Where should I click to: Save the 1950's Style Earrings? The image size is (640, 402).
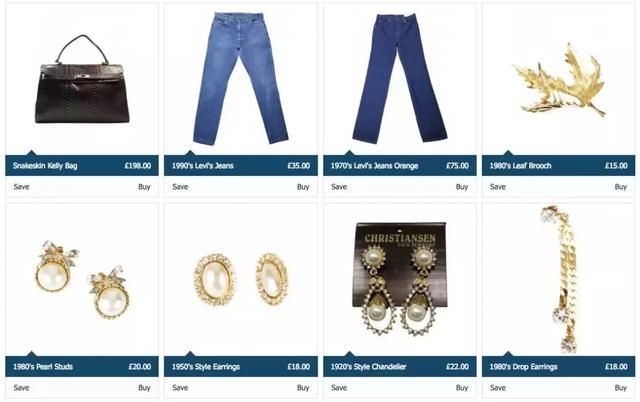(180, 388)
